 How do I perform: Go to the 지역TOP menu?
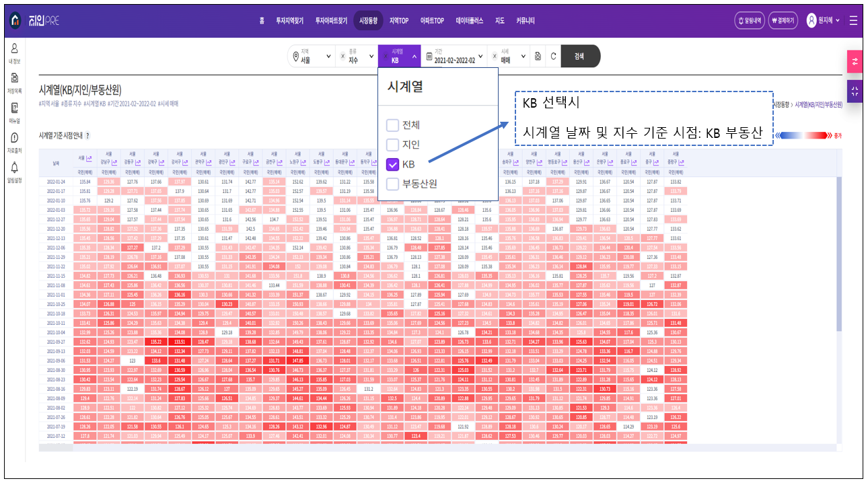tap(399, 21)
